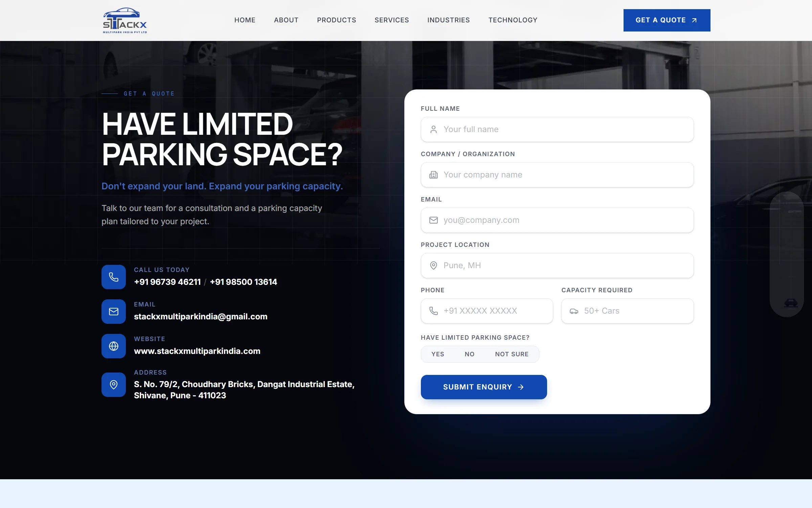
Task: Click the floating car icon at right edge
Action: (791, 302)
